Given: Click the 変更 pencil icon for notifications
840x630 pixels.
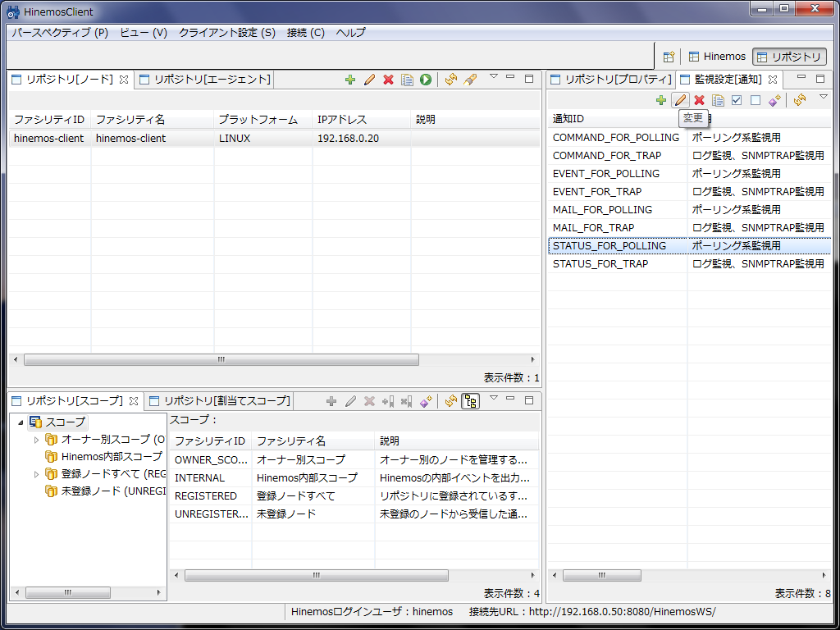Looking at the screenshot, I should pyautogui.click(x=680, y=100).
